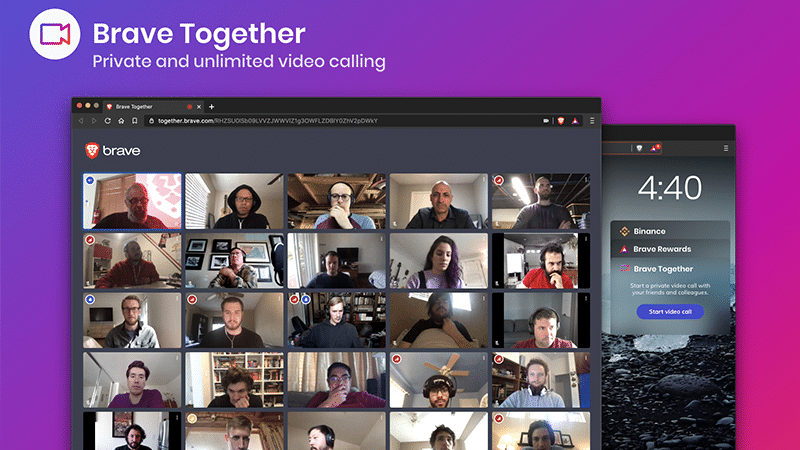Open the hamburger menu of the front browser window

[592, 121]
